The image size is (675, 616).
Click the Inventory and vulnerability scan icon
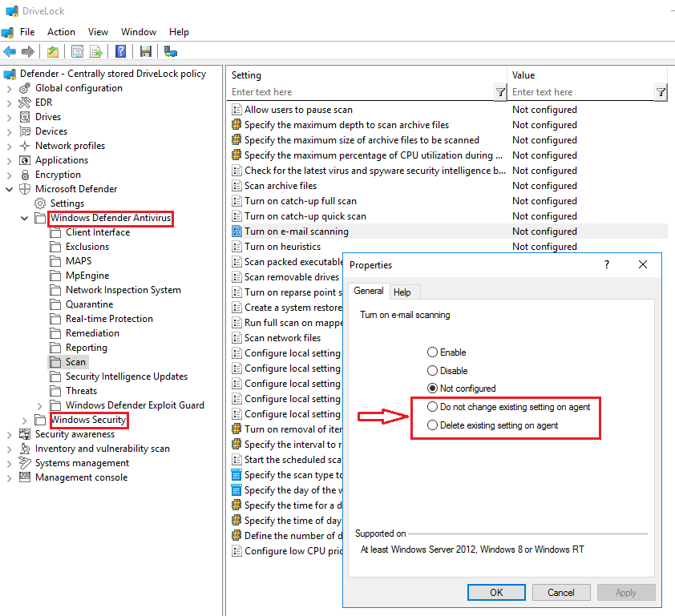click(25, 449)
